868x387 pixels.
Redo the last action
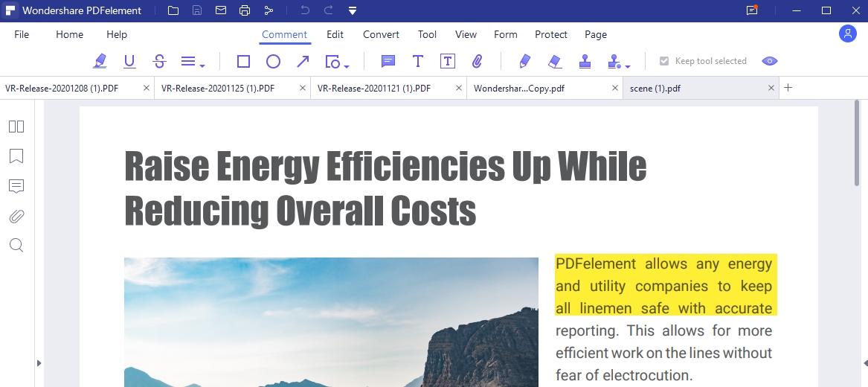click(328, 10)
